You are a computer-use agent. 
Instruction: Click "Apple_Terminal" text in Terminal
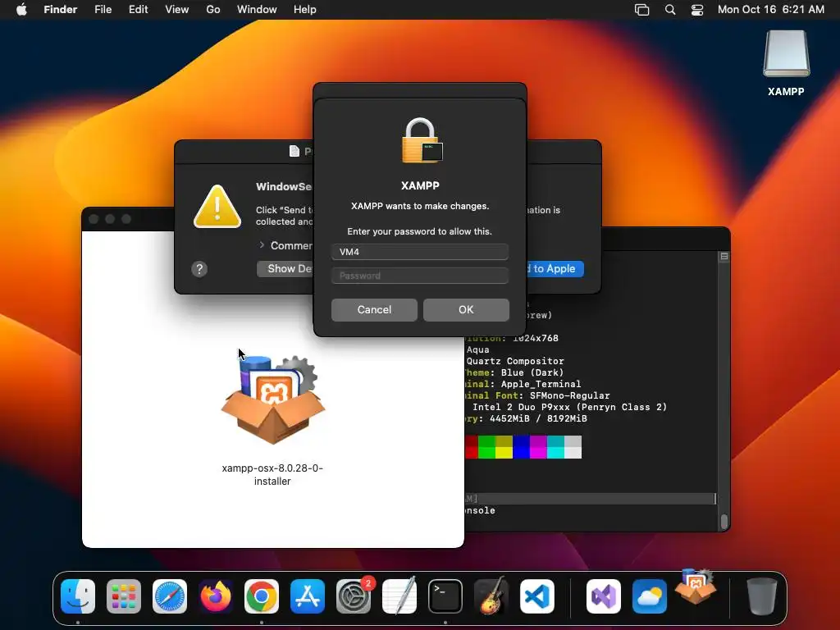[x=541, y=384]
